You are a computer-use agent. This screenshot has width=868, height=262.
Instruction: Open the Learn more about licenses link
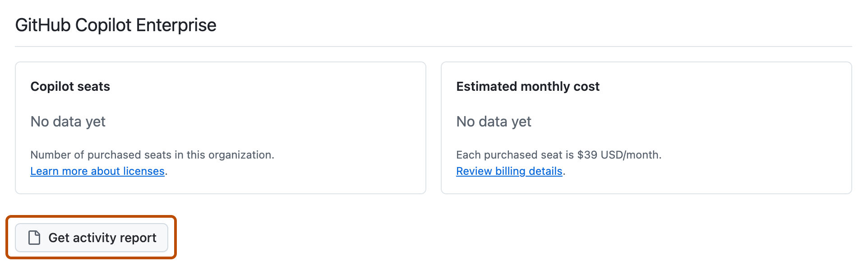[97, 171]
